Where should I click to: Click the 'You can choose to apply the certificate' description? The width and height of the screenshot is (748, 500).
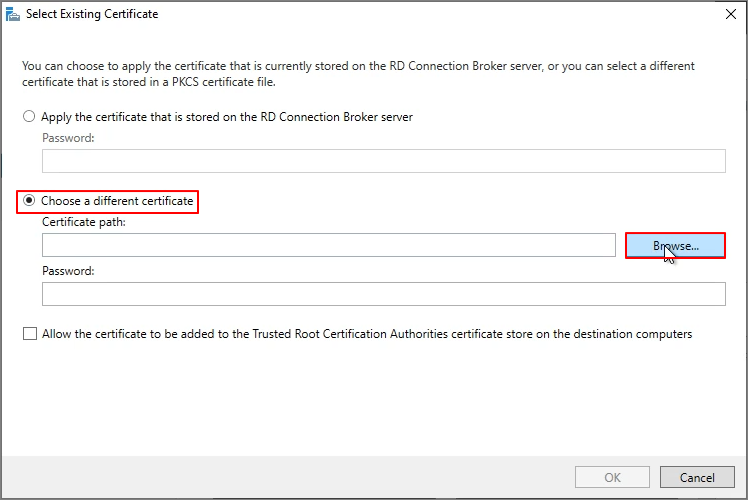click(358, 74)
